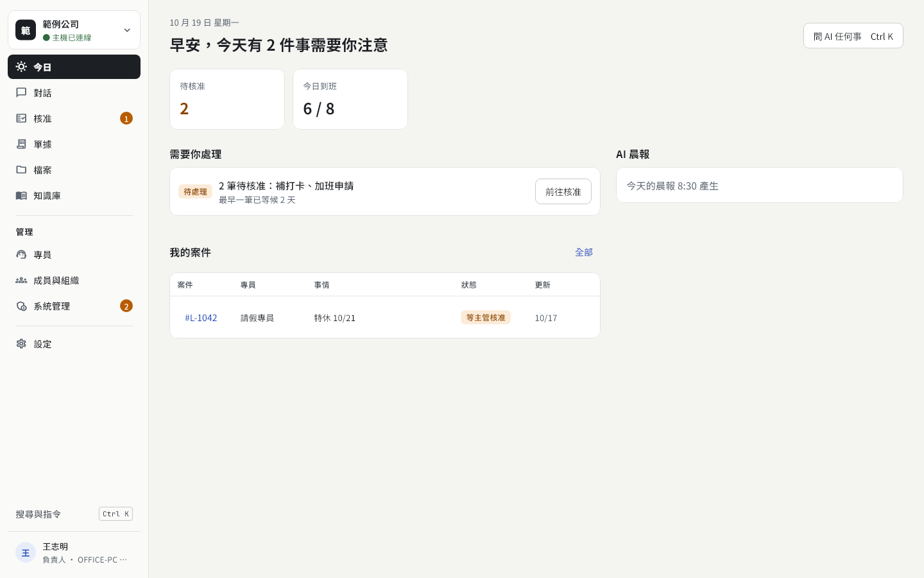Click the 今天的晨報 8:30 產生 card
Screen dimensions: 924x578
point(760,185)
